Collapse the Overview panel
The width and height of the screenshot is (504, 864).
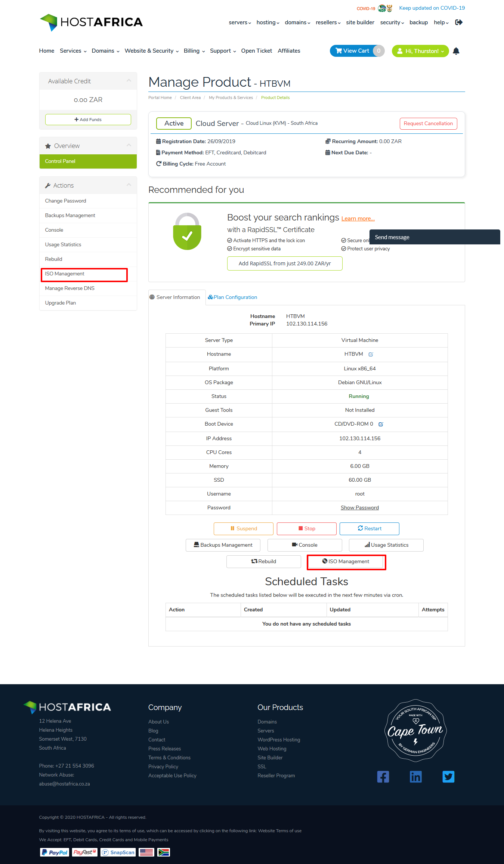point(129,145)
